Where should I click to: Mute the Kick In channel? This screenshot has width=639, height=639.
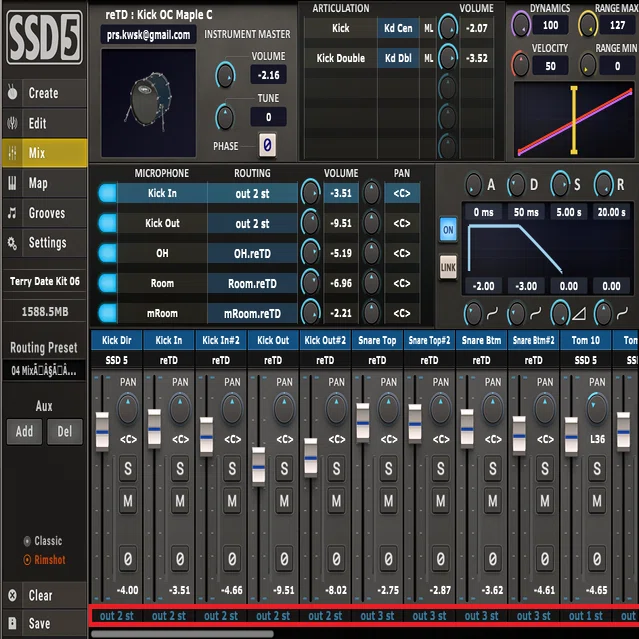tap(180, 500)
